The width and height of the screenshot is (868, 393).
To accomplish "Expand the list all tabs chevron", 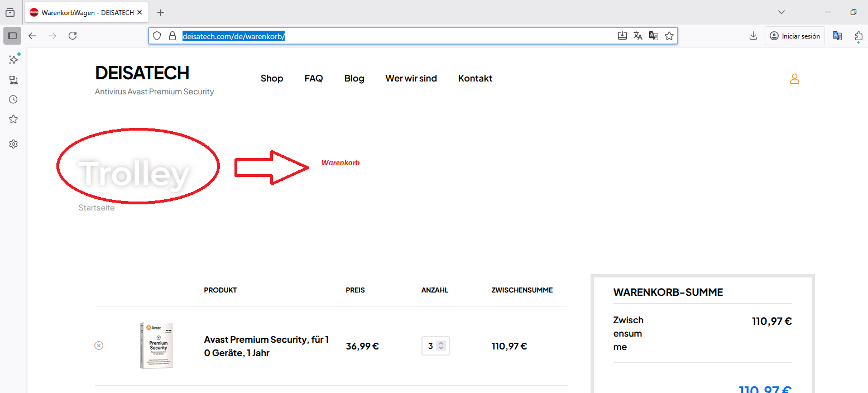I will click(x=781, y=12).
